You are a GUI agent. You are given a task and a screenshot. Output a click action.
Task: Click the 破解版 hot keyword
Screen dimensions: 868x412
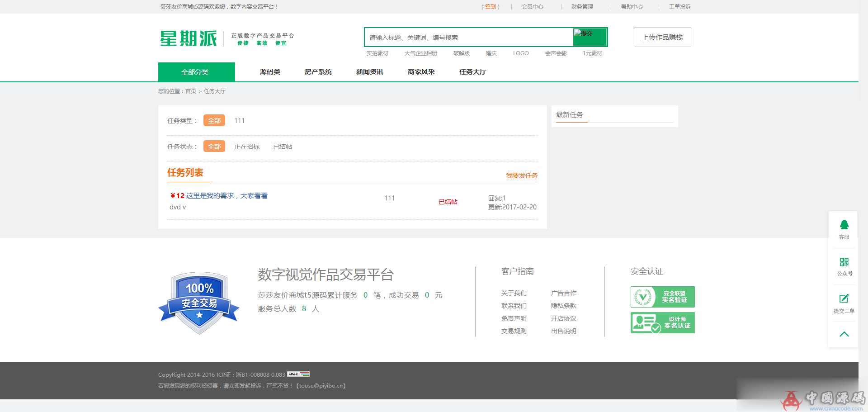(461, 53)
